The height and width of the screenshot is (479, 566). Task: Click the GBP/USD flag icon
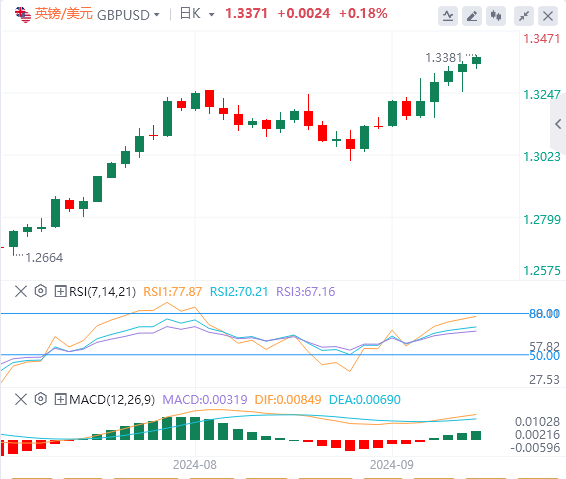point(23,15)
